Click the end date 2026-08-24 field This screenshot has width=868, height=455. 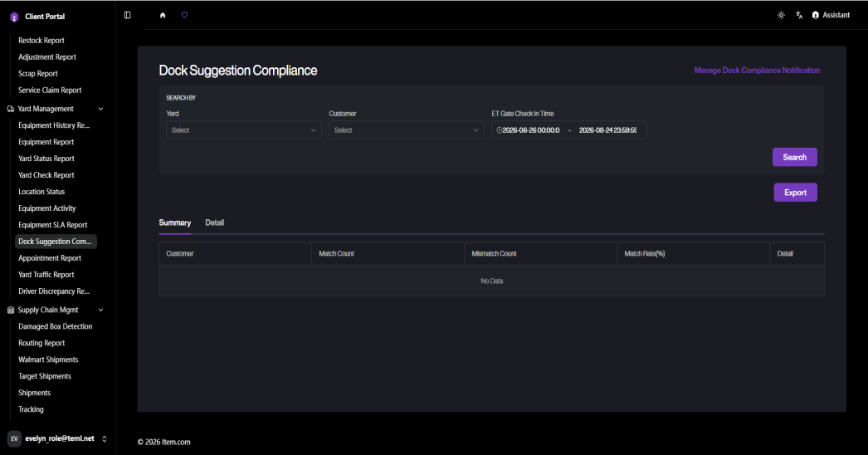tap(607, 130)
